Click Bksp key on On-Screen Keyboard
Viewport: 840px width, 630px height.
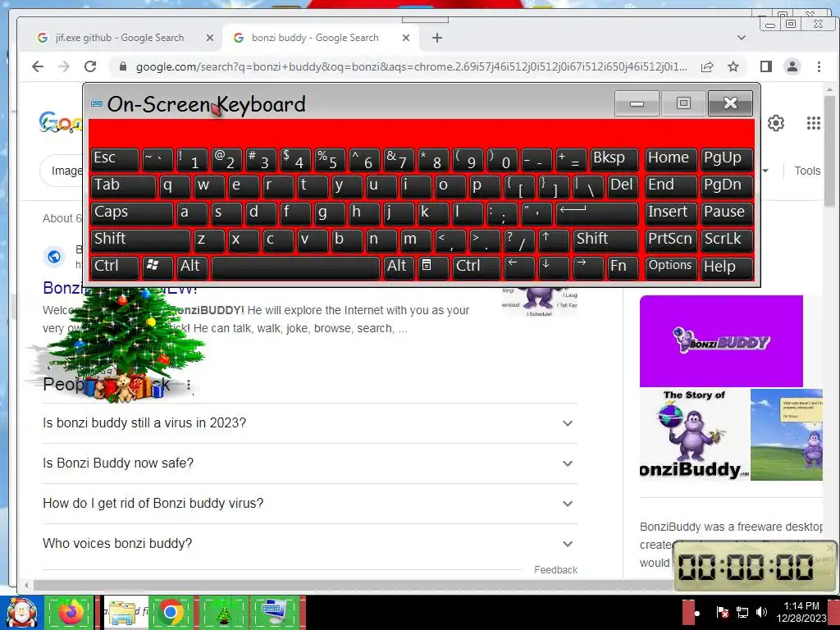(x=614, y=159)
